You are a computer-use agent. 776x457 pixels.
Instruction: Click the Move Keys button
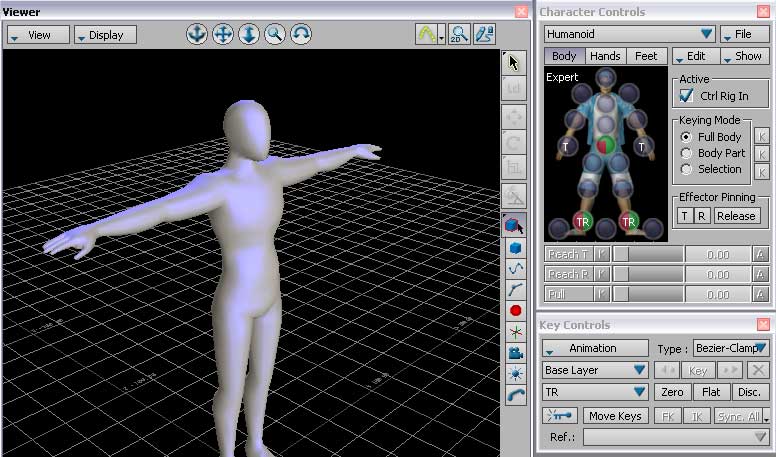pyautogui.click(x=615, y=416)
